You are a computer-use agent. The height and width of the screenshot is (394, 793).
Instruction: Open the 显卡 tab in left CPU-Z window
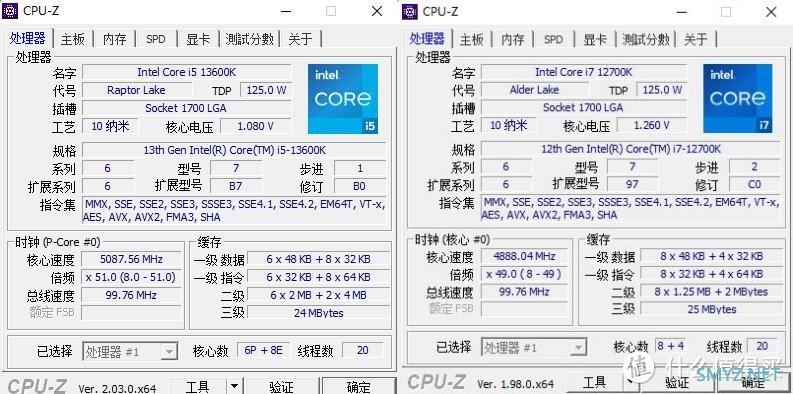point(198,39)
